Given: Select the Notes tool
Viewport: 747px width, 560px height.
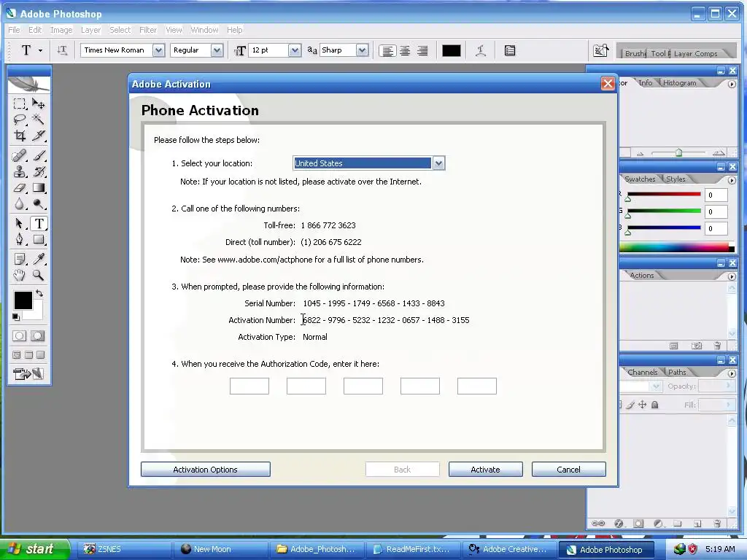Looking at the screenshot, I should pyautogui.click(x=20, y=259).
